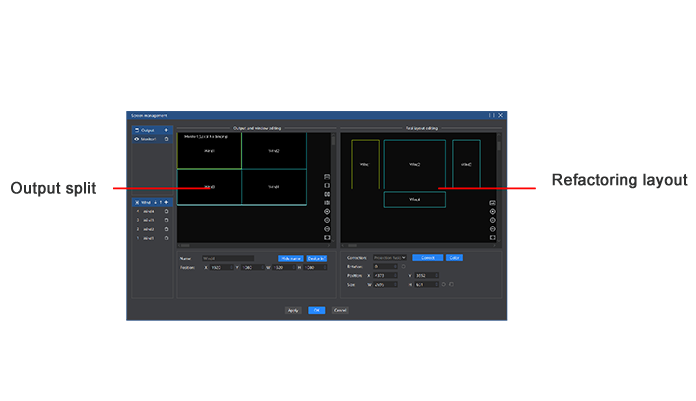Open the Color picker button
Viewport: 696px width, 401px height.
[x=454, y=258]
